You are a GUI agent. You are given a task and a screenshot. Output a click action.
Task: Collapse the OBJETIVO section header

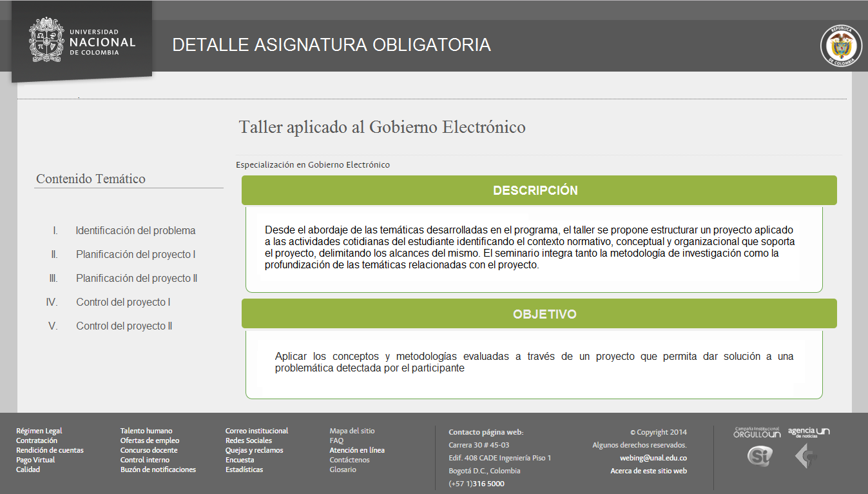(x=539, y=314)
